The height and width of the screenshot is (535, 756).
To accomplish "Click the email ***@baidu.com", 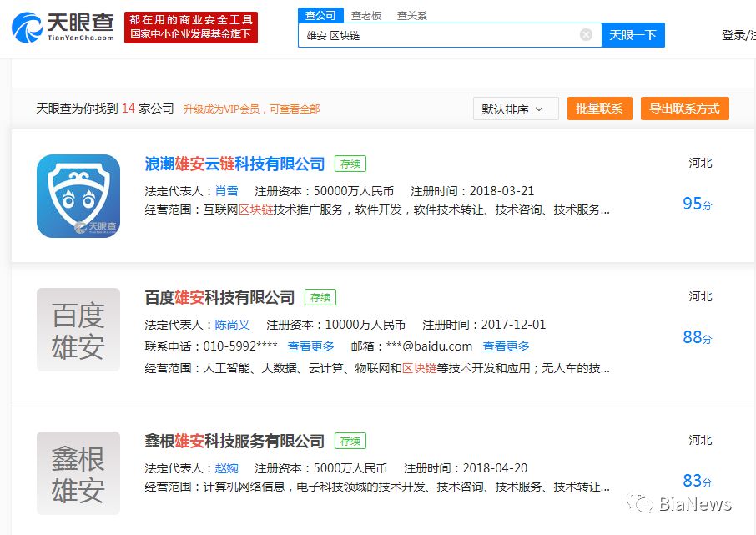I will (x=429, y=346).
